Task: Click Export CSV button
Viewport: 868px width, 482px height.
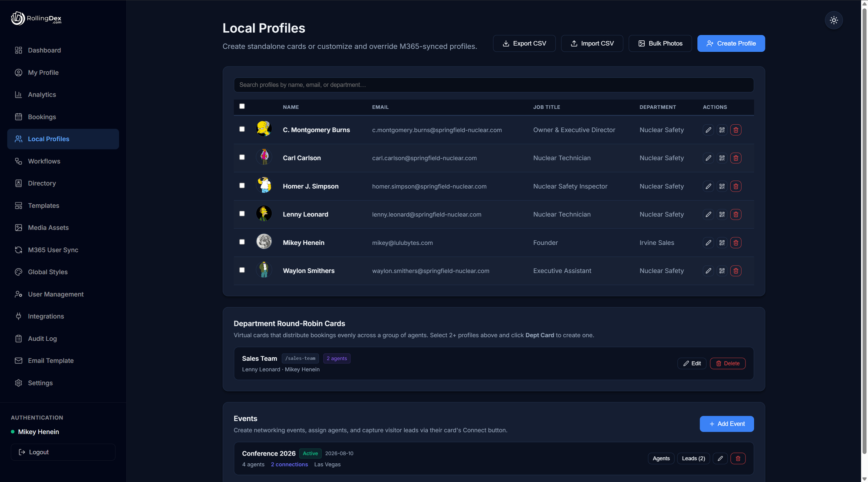Action: (x=524, y=43)
